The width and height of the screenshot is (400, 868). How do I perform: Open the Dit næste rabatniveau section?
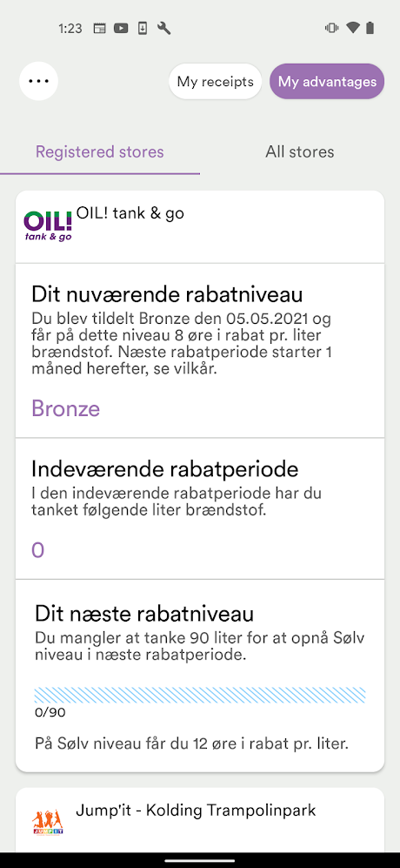[x=200, y=676]
